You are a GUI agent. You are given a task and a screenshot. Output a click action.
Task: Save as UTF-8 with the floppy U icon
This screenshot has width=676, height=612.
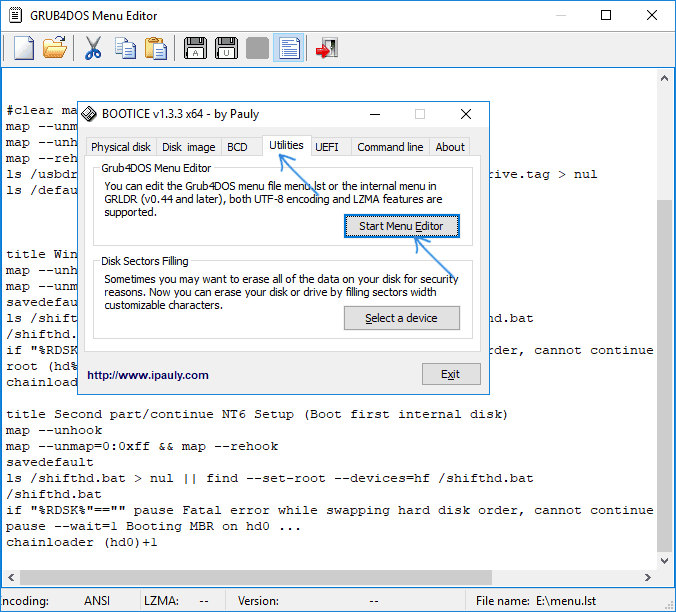pyautogui.click(x=226, y=47)
